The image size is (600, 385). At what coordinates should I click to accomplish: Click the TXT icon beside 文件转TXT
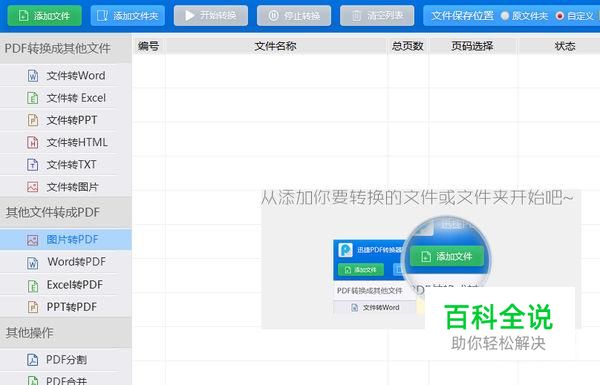(33, 165)
